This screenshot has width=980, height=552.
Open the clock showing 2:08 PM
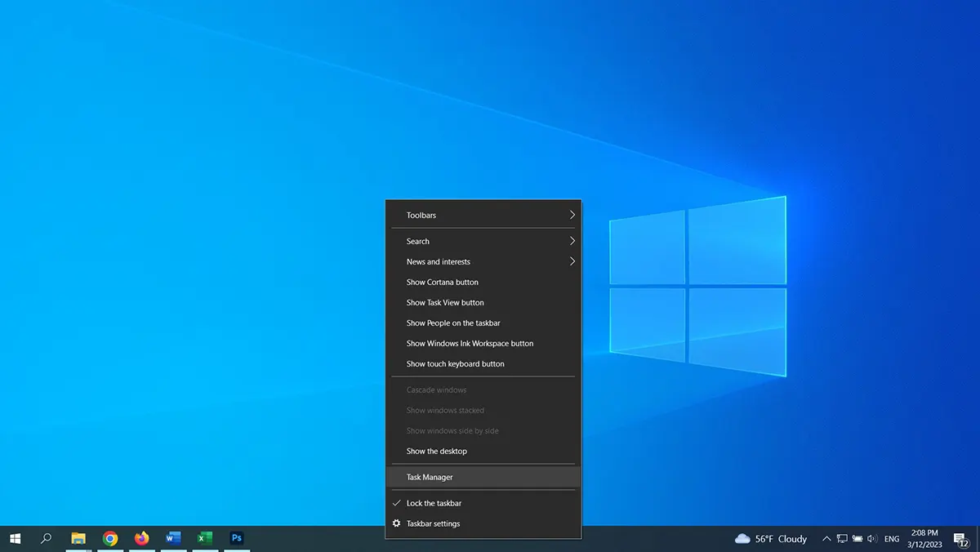[924, 539]
